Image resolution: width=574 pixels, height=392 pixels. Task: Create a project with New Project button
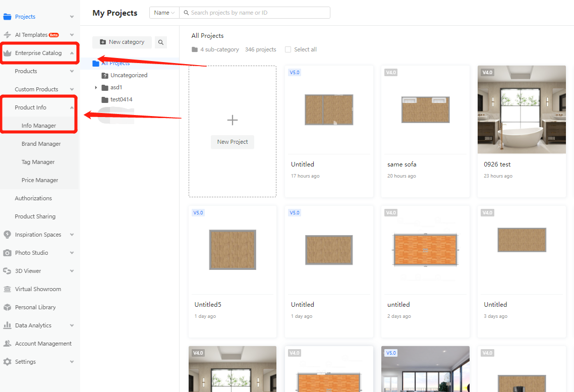point(233,142)
